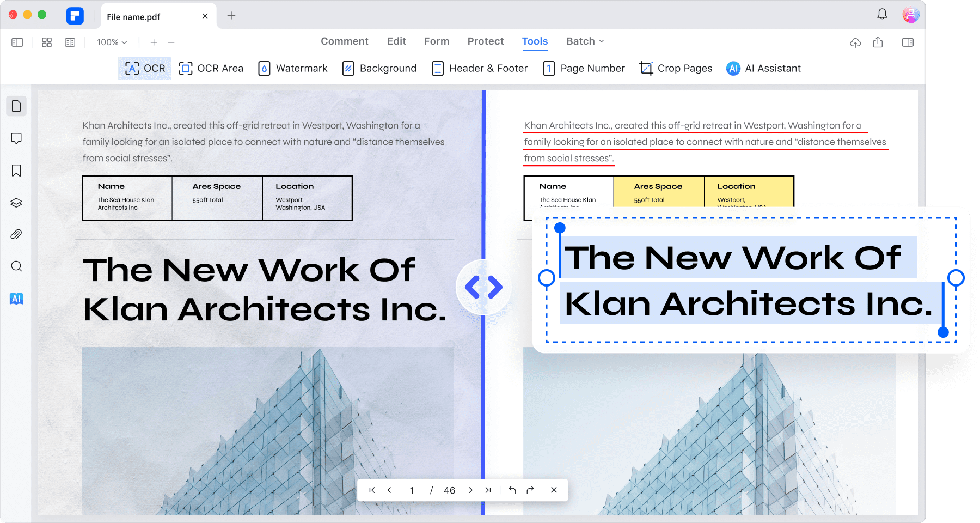Open Header & Footer tool
This screenshot has height=523, width=980.
(480, 69)
